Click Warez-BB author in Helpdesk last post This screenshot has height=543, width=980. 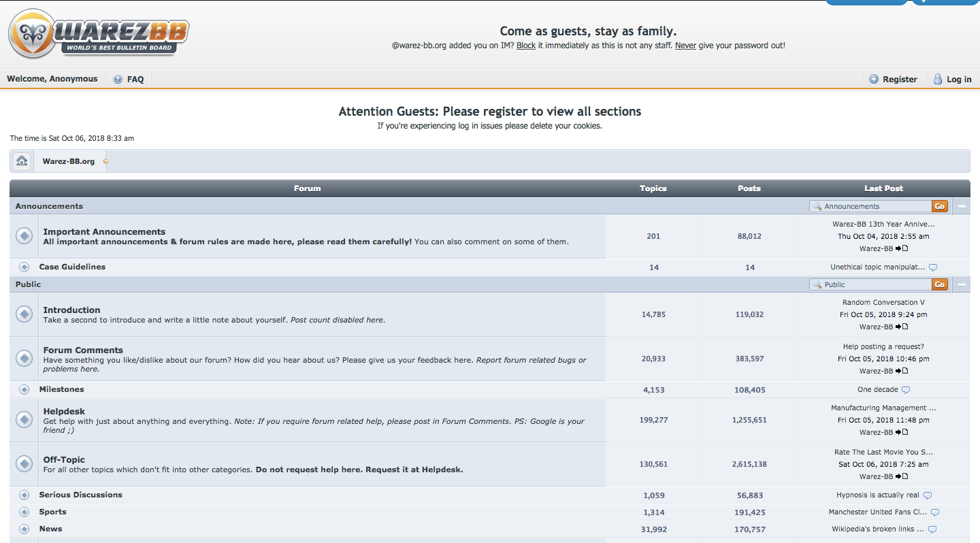[876, 432]
